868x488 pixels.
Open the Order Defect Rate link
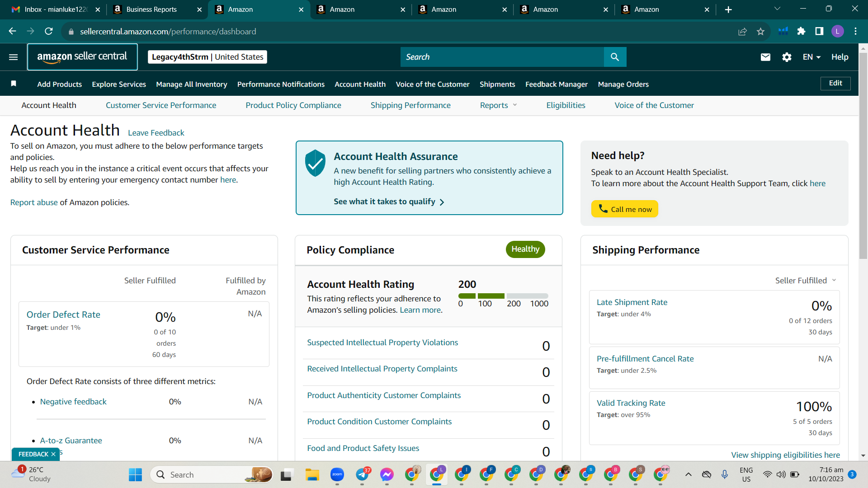pos(63,314)
